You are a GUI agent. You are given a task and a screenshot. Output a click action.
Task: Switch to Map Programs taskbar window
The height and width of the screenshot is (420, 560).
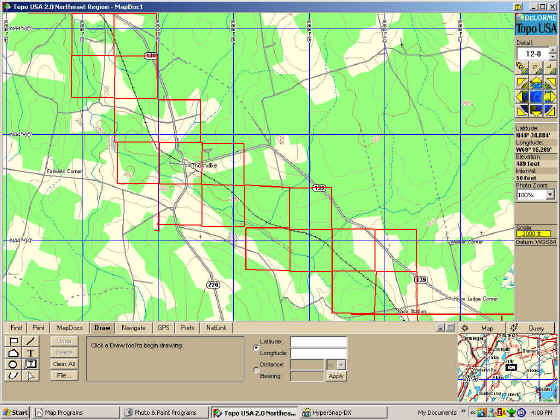75,413
